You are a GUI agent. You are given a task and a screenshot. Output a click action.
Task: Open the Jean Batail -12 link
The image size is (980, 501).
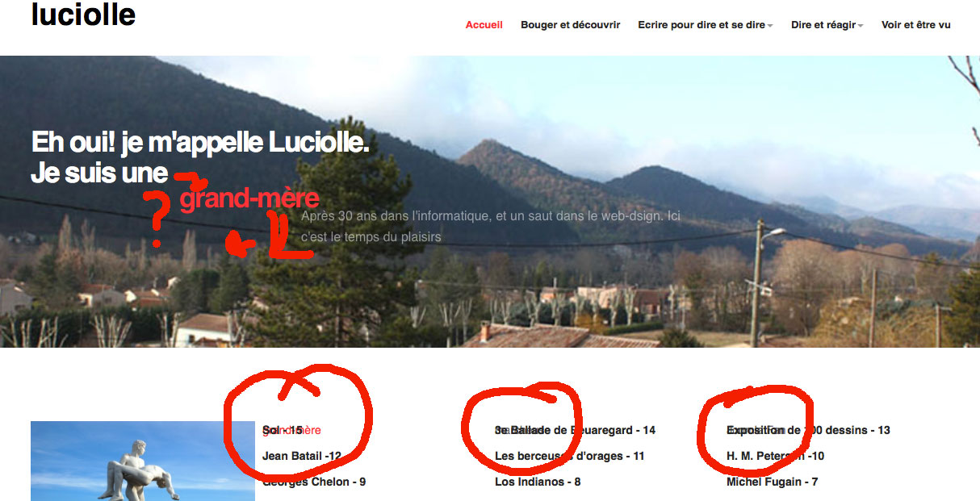tap(302, 456)
